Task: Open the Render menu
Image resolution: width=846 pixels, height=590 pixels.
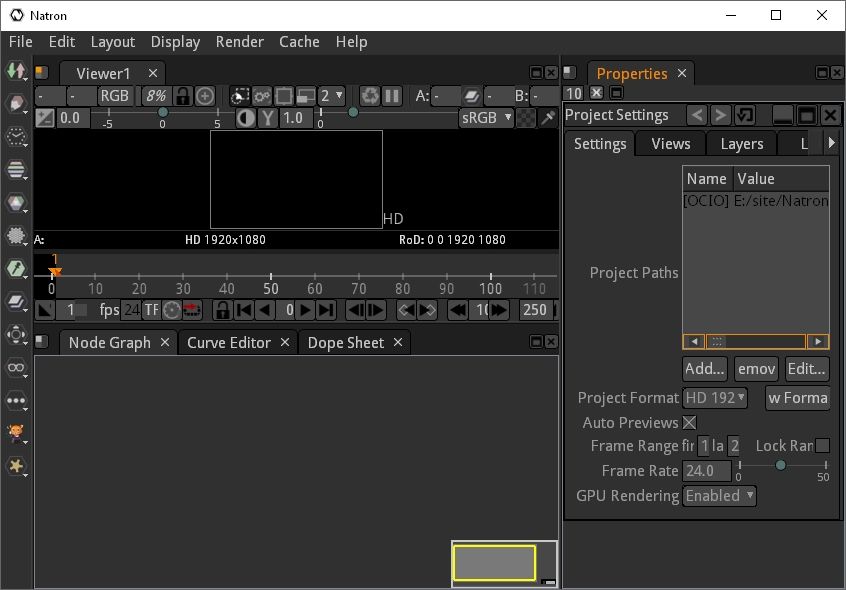Action: (x=240, y=42)
